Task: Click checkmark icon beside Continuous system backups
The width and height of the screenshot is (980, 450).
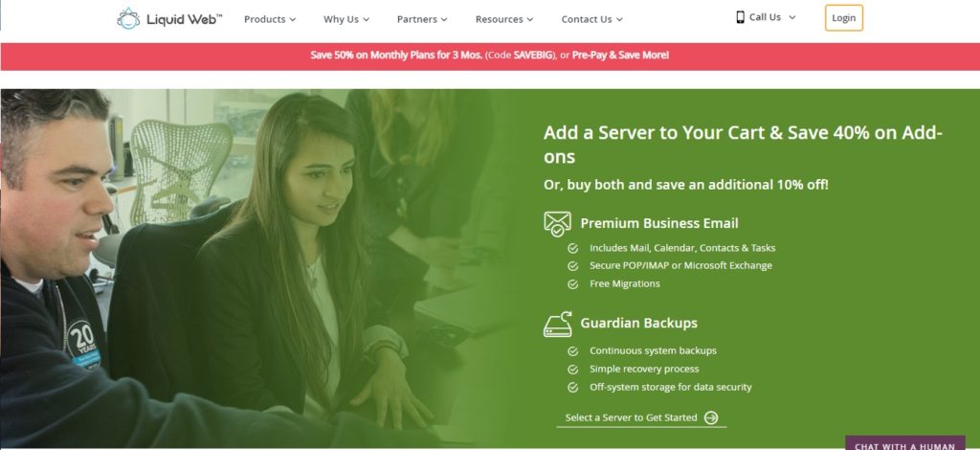Action: [x=572, y=350]
